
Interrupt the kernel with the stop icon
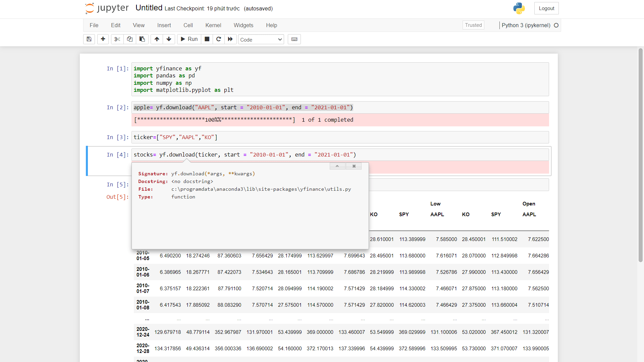[207, 39]
